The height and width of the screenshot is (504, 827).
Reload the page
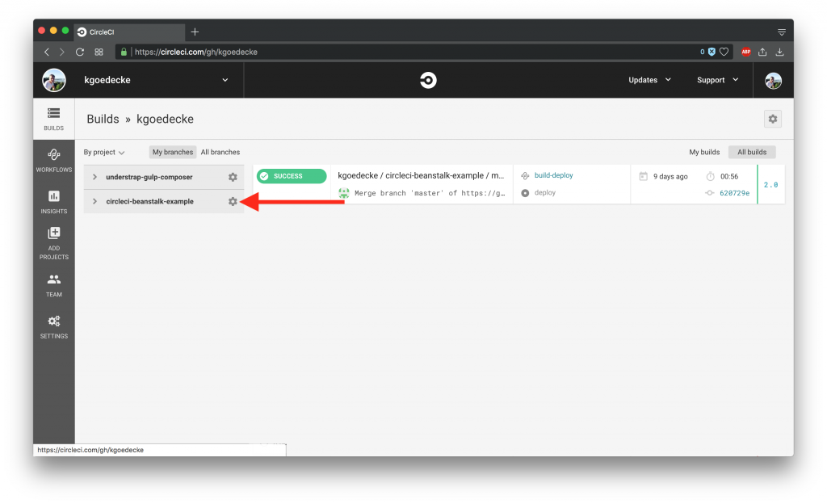click(x=80, y=52)
